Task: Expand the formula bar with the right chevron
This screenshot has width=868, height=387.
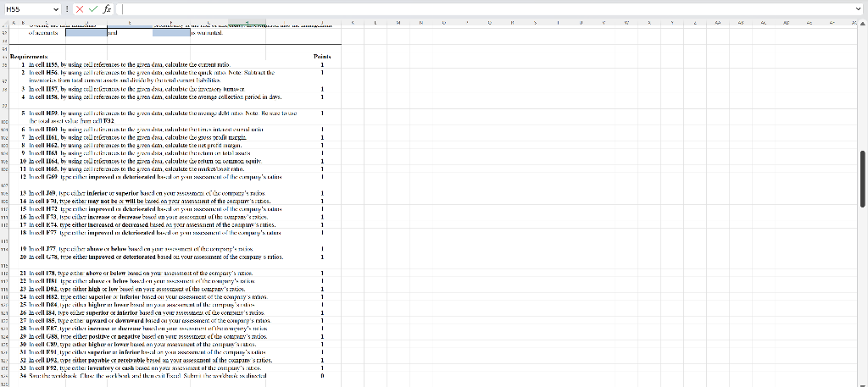Action: (859, 9)
